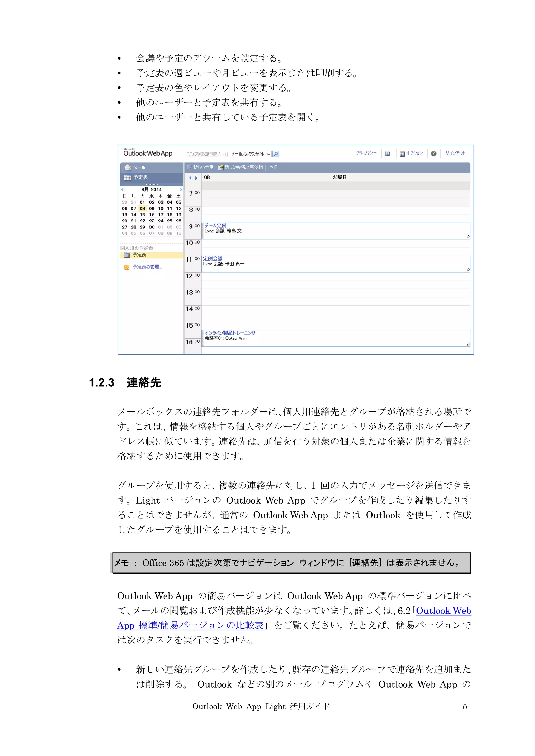
Task: Click recurrence icon on オンライン製品トレーニング event
Action: pyautogui.click(x=468, y=344)
